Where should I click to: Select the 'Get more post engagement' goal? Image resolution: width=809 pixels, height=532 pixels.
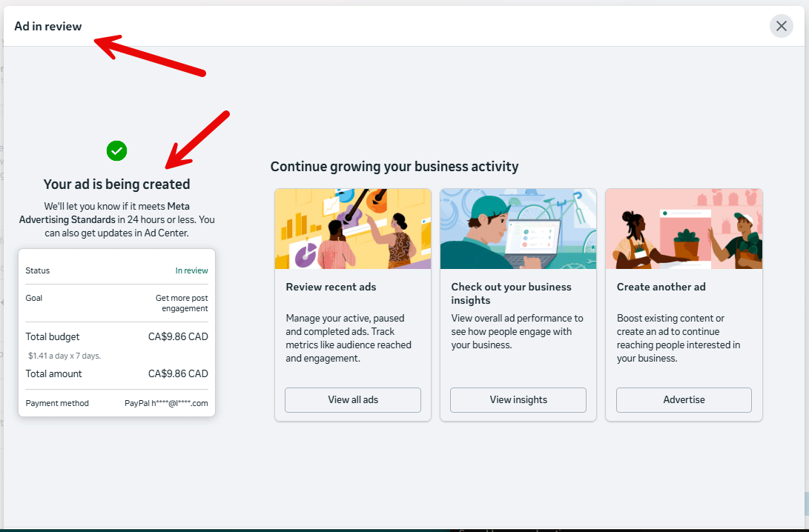[182, 303]
